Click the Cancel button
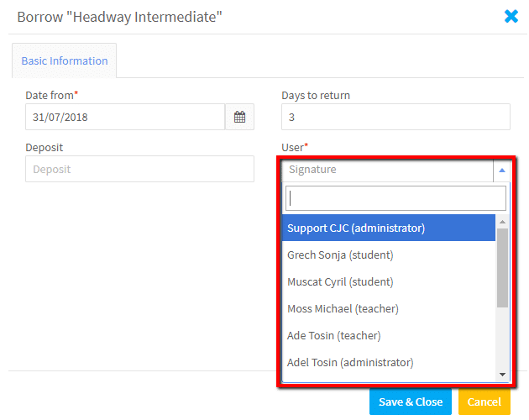 click(x=484, y=402)
